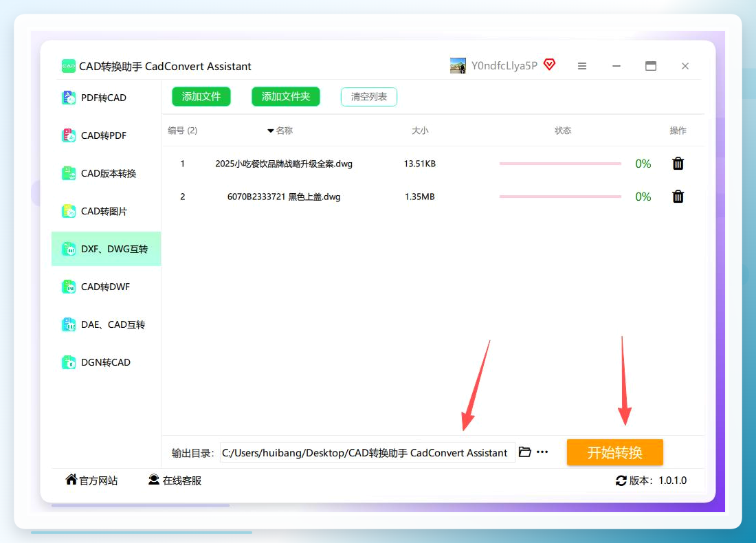Click the red VIP diamond badge

549,64
